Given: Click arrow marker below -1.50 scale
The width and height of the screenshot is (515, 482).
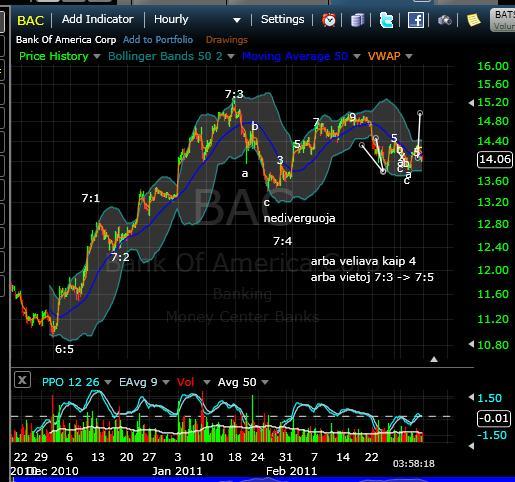Looking at the screenshot, I should [471, 446].
